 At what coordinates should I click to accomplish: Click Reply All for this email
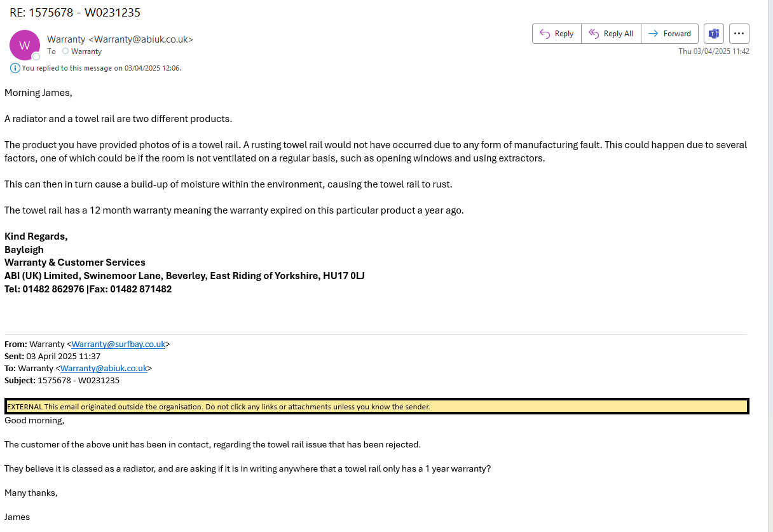611,34
